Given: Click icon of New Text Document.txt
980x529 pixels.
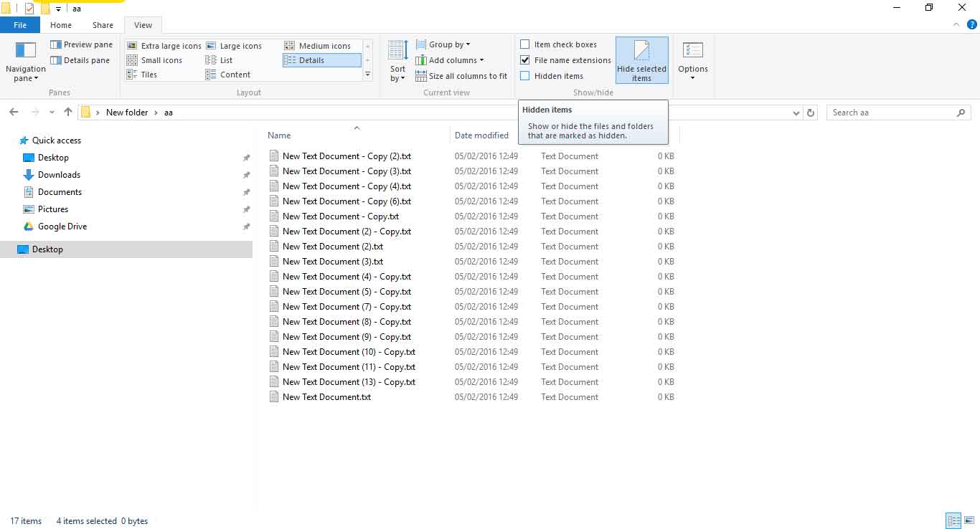Looking at the screenshot, I should (x=273, y=397).
